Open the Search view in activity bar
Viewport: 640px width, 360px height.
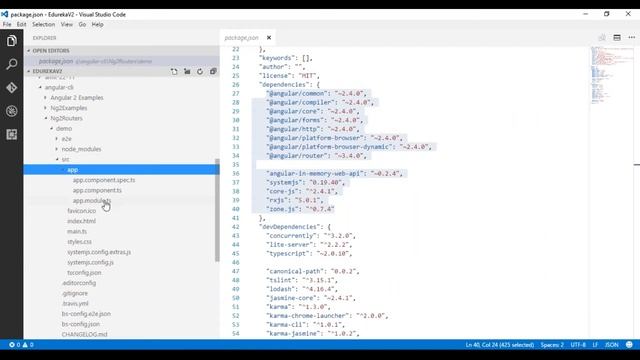[11, 64]
